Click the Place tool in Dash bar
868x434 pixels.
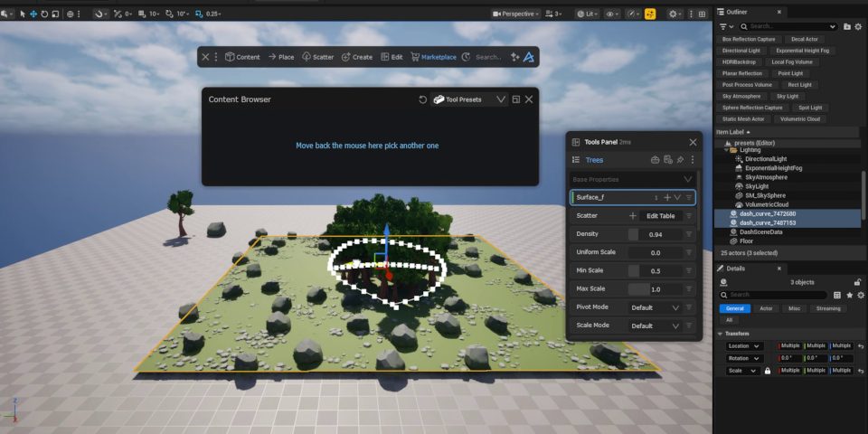click(x=280, y=57)
